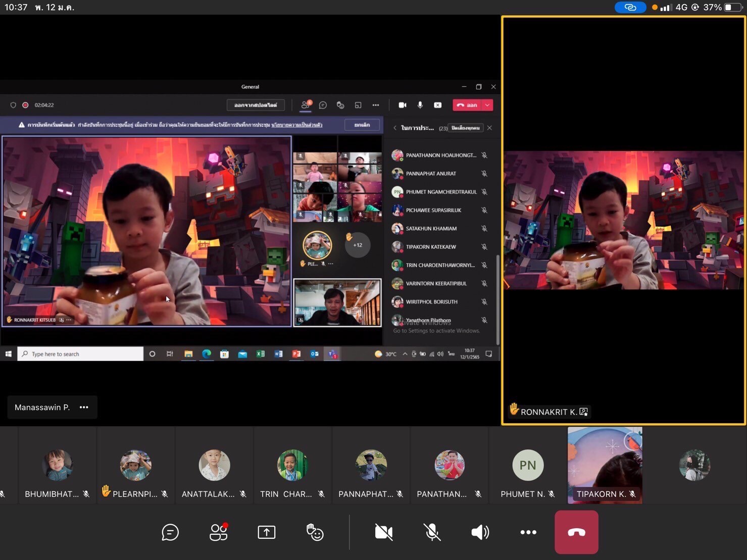Open Manassawin P. more options menu
The width and height of the screenshot is (747, 560).
click(84, 408)
